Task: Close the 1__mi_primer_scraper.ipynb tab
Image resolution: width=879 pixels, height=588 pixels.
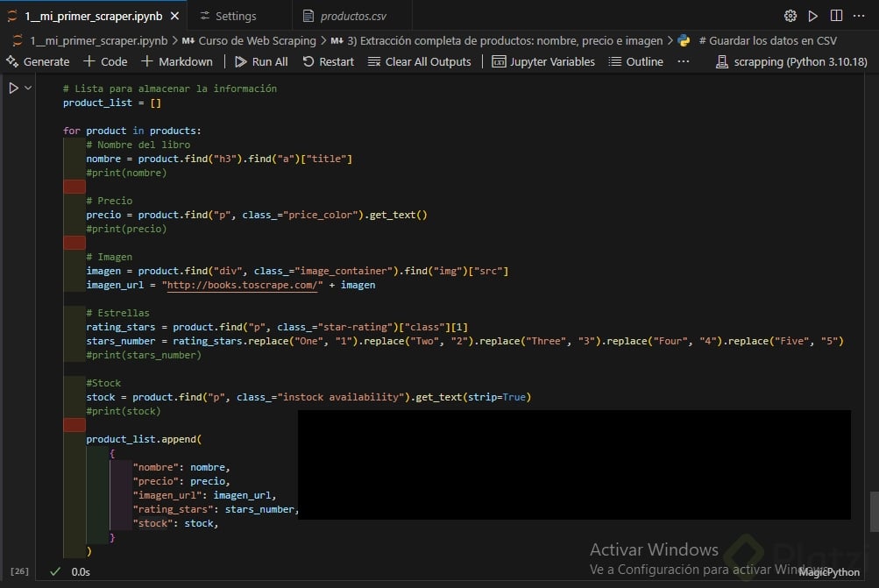Action: pos(174,16)
